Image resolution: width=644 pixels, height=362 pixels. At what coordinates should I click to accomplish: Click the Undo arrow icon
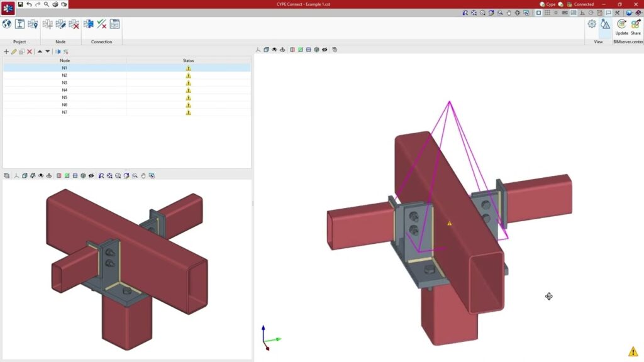tap(29, 4)
